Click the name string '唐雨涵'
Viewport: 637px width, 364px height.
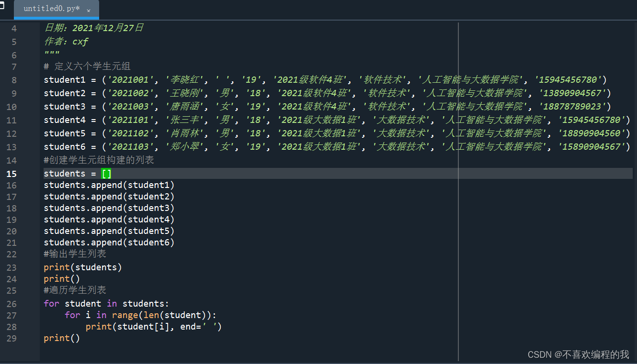coord(186,106)
